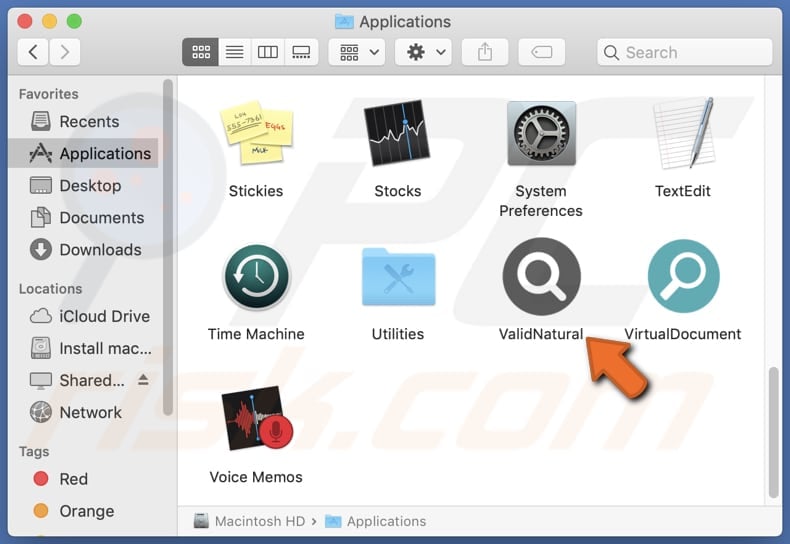790x544 pixels.
Task: Click the ValidNatural name label
Action: coord(541,334)
